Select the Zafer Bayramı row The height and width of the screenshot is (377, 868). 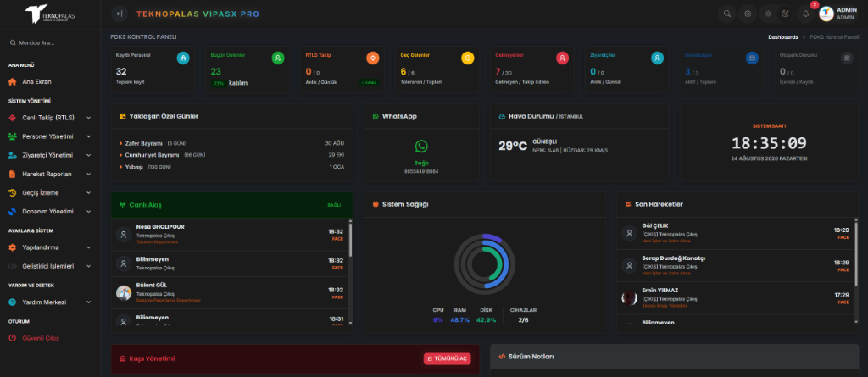click(x=231, y=143)
